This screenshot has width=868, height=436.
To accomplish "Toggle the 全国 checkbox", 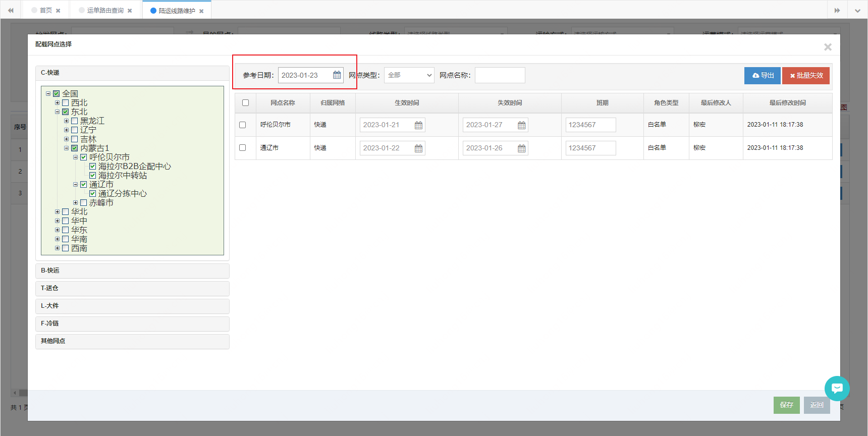I will tap(57, 94).
